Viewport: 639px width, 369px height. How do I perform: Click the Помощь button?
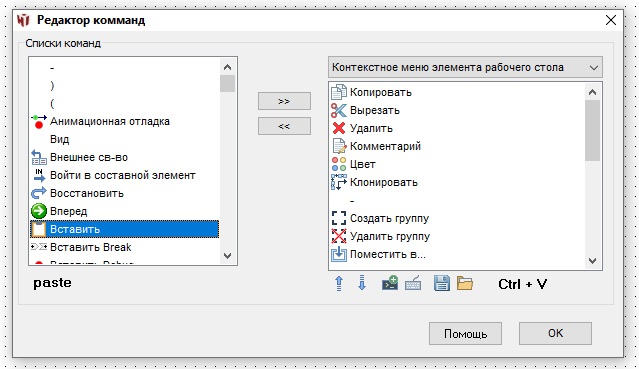point(465,334)
